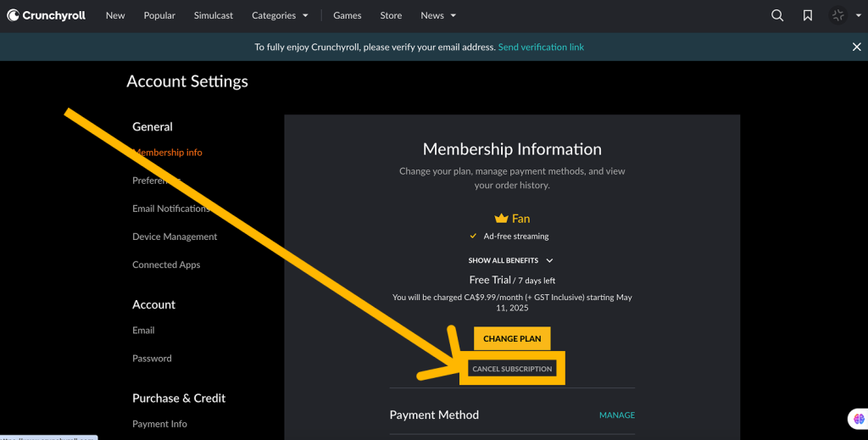Screen dimensions: 868x440
Task: Click the profile avatar icon
Action: point(838,15)
